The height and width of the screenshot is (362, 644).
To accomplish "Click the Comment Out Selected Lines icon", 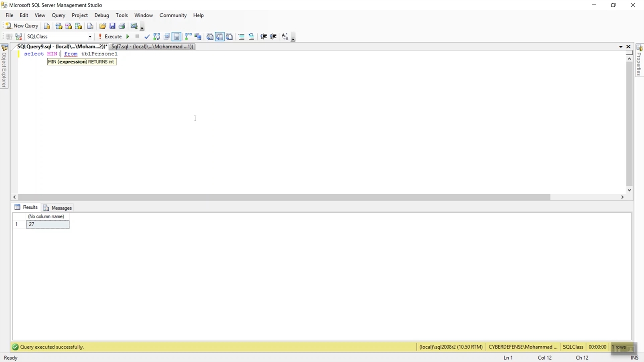I will [x=242, y=37].
